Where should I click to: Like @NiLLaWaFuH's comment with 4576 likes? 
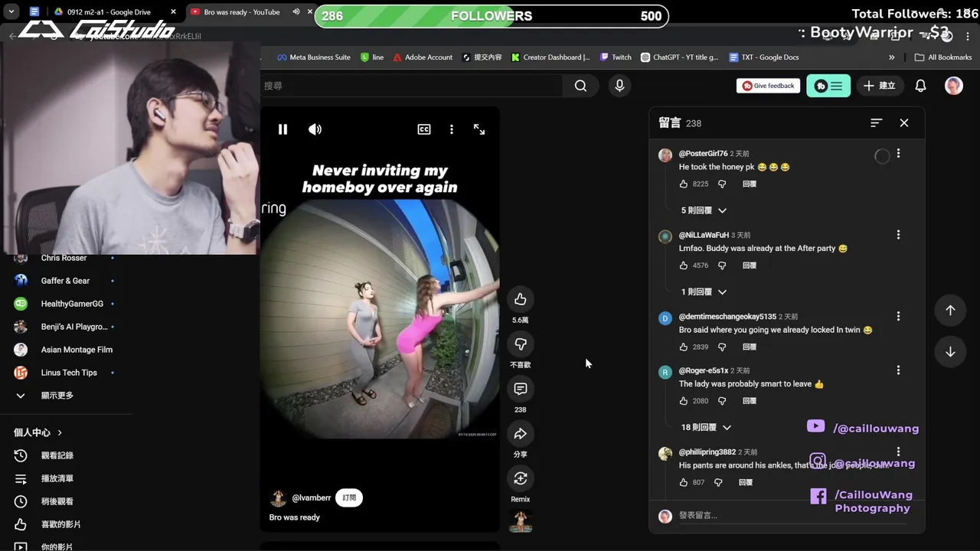coord(684,266)
